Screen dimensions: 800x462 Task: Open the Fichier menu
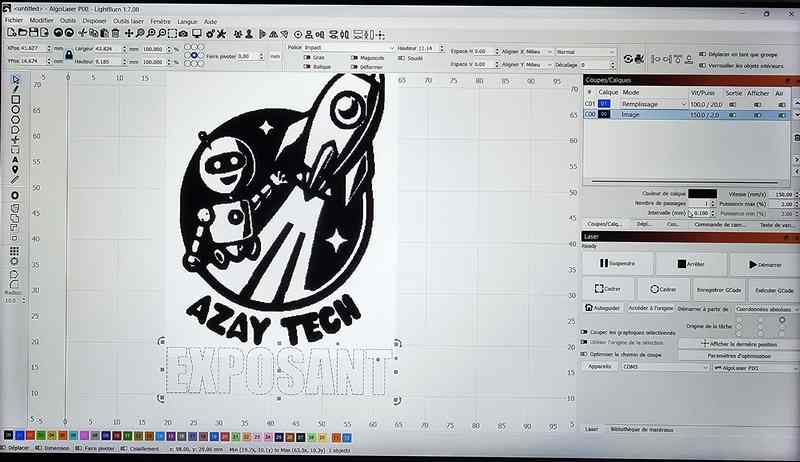coord(14,20)
